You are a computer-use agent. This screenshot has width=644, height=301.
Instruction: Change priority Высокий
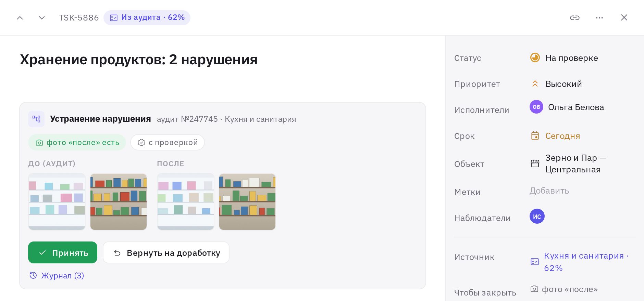pos(563,84)
